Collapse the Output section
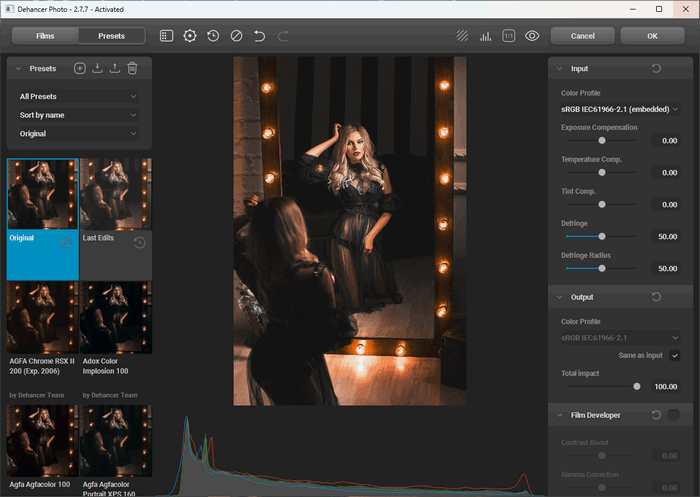Image resolution: width=700 pixels, height=497 pixels. (x=558, y=297)
